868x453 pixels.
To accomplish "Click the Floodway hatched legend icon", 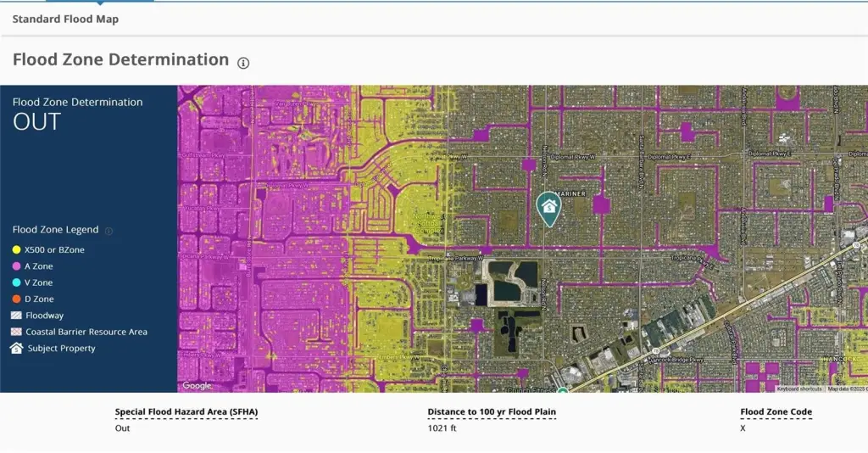I will [x=16, y=316].
